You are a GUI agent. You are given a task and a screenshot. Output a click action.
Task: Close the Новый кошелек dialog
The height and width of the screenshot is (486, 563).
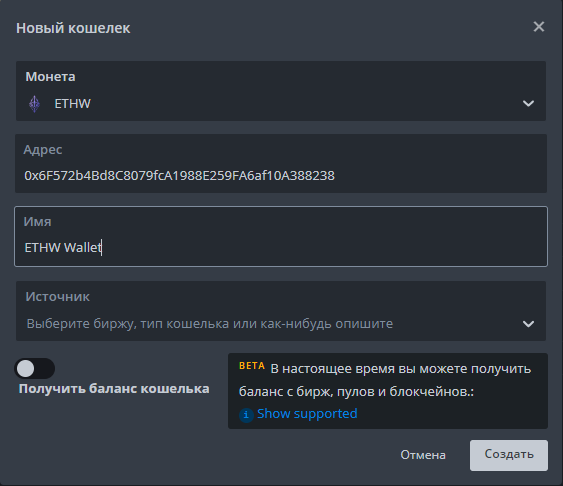point(539,27)
